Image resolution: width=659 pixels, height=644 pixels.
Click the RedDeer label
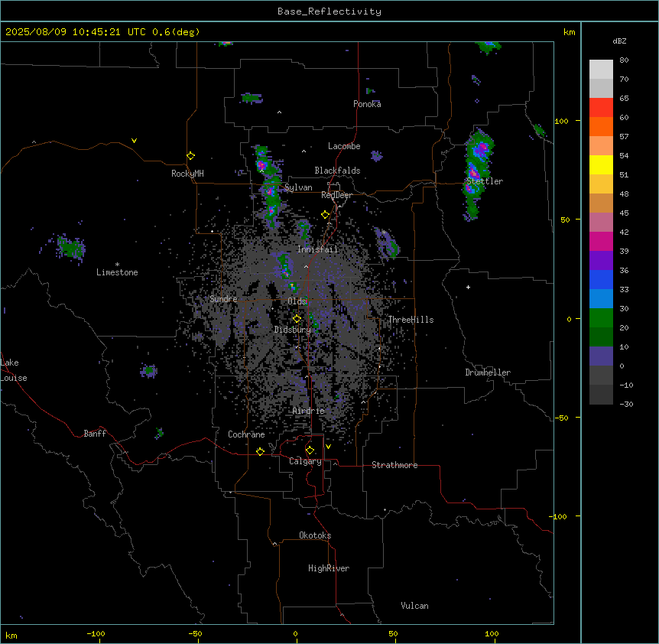336,195
